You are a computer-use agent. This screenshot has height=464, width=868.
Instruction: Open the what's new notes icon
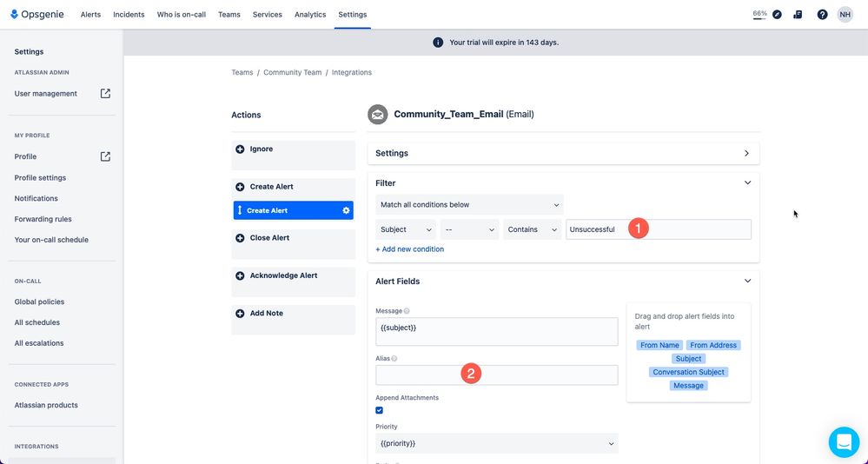pos(798,15)
